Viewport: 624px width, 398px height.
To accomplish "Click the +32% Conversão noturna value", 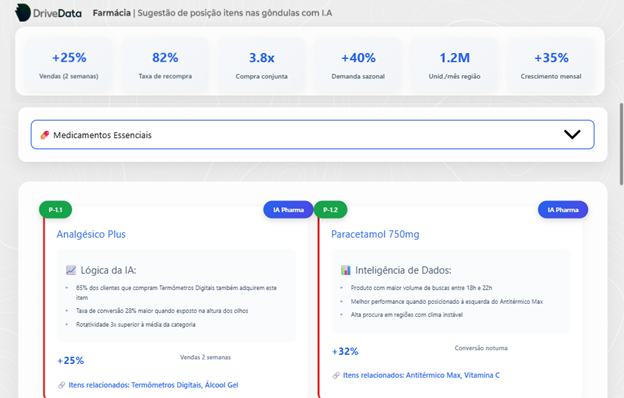I will pos(345,351).
